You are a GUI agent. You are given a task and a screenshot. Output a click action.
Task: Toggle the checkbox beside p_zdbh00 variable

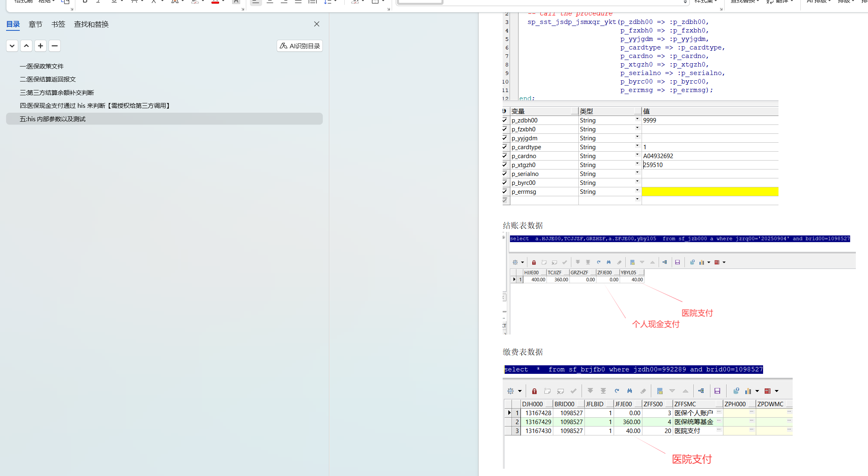tap(505, 120)
